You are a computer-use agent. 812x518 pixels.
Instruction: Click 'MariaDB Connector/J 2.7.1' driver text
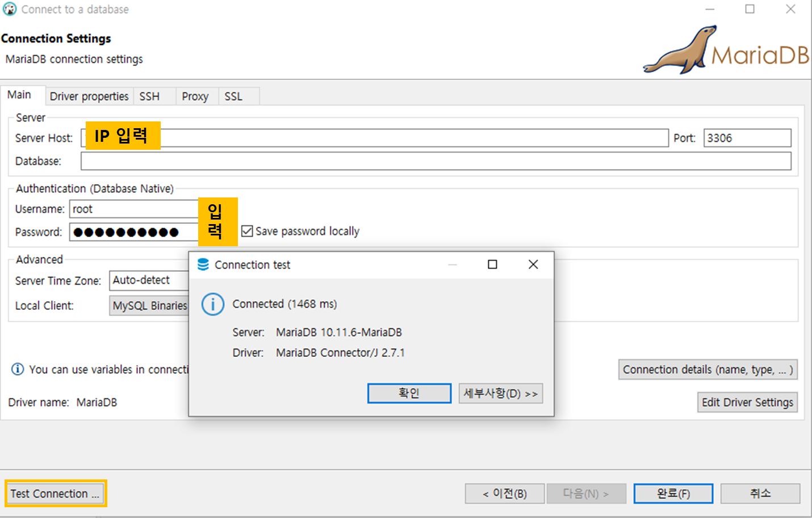[x=340, y=353]
